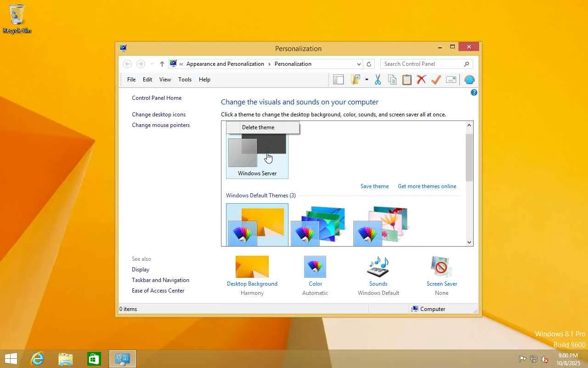Open Taskbar and Navigation link
The width and height of the screenshot is (588, 368).
tap(160, 280)
